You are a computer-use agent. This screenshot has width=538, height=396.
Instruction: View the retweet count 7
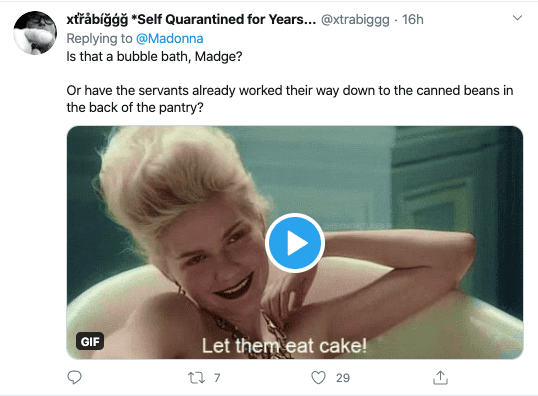pyautogui.click(x=217, y=378)
